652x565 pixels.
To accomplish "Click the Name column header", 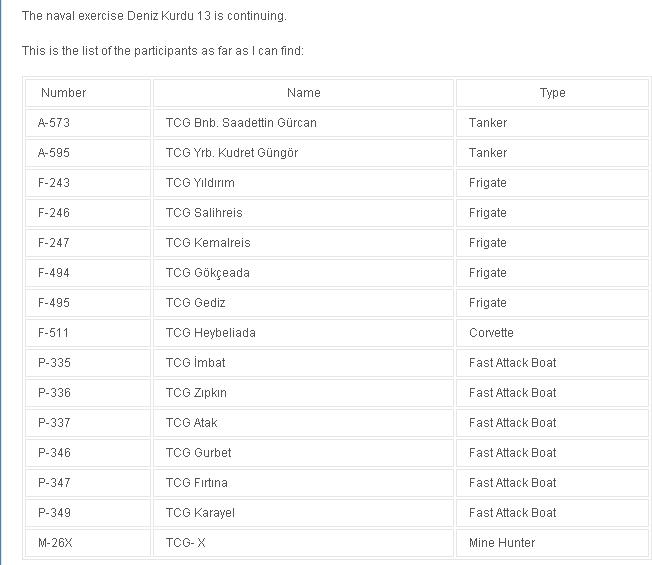I will [x=303, y=93].
